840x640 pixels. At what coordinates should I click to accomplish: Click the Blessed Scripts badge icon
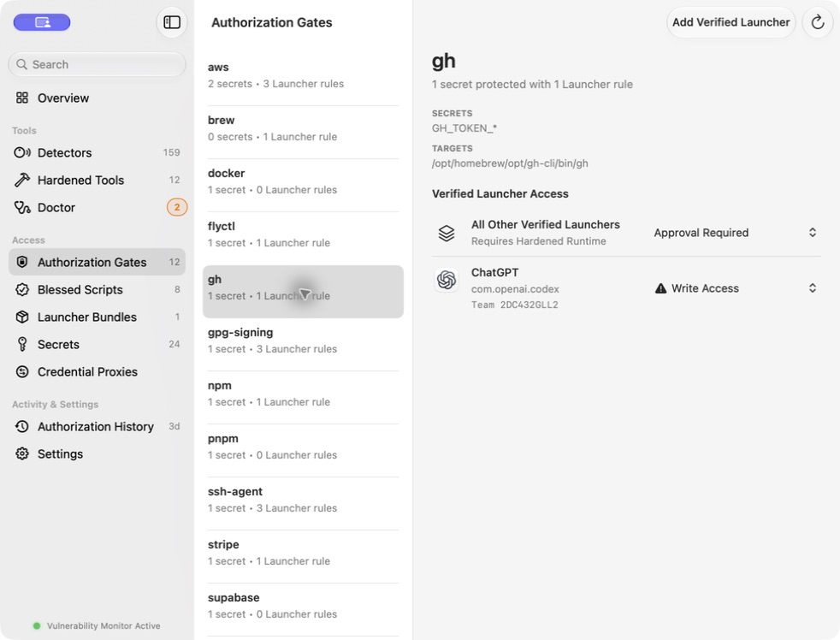click(x=22, y=289)
